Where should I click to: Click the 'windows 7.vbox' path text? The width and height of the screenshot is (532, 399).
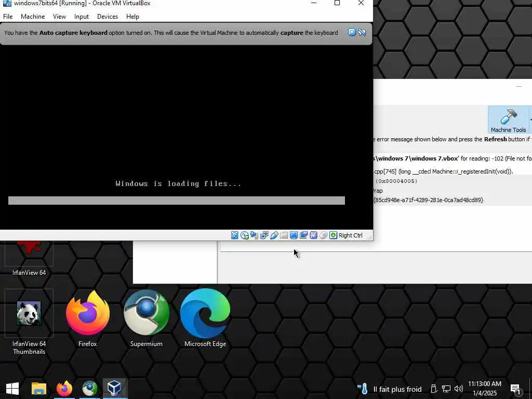[416, 158]
